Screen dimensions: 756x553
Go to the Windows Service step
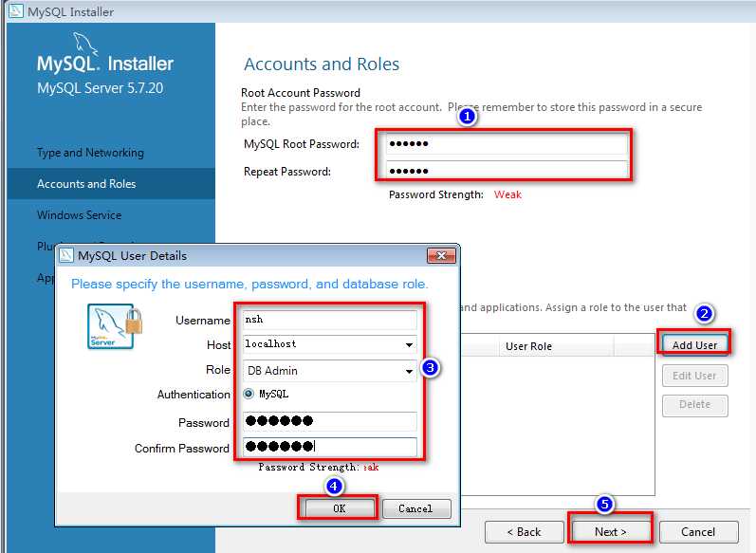coord(79,215)
